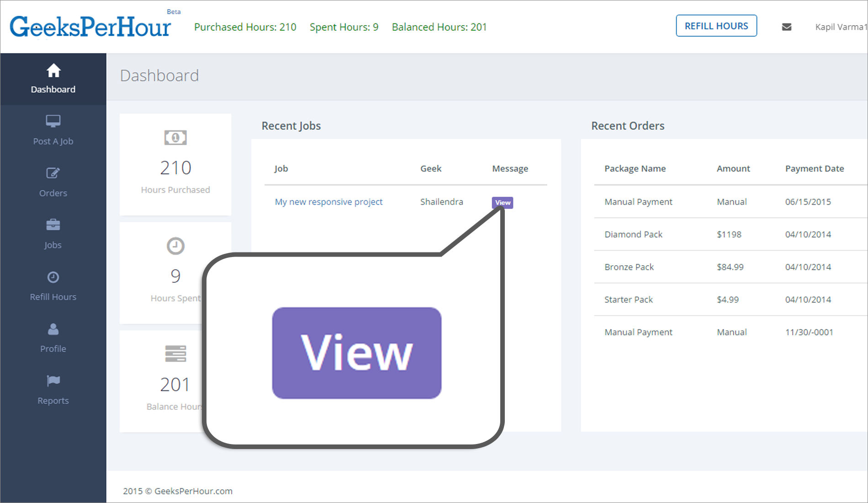The image size is (868, 503).
Task: Click the Jobs briefcase icon
Action: (53, 225)
